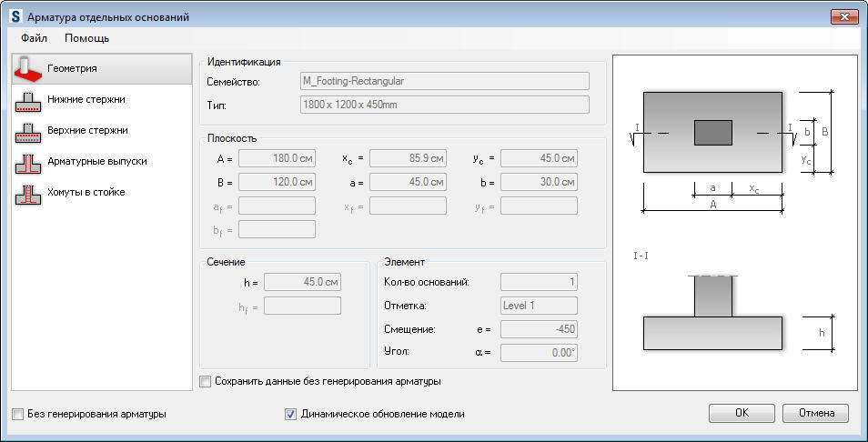Enable Сохранить данные без генерирования арматуры
868x442 pixels.
[206, 382]
